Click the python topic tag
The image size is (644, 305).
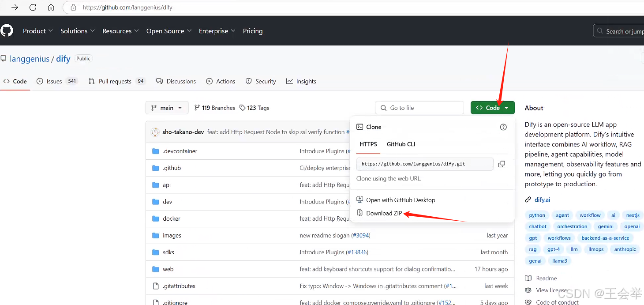click(537, 215)
